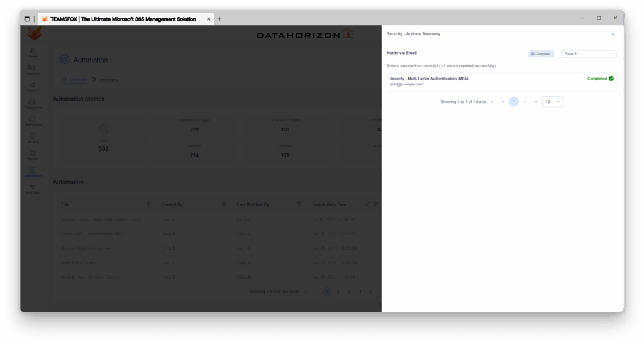Click the Total automations metric icon
644x342 pixels.
(x=104, y=129)
